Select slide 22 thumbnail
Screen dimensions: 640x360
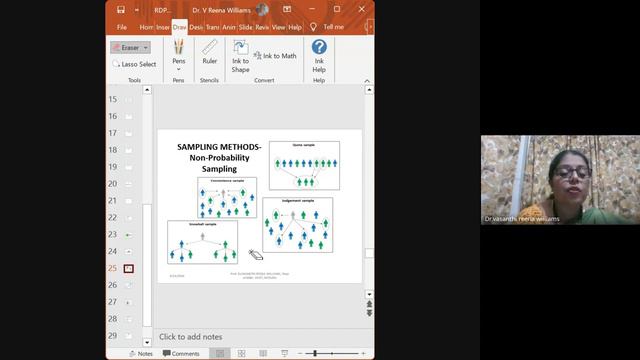click(129, 218)
